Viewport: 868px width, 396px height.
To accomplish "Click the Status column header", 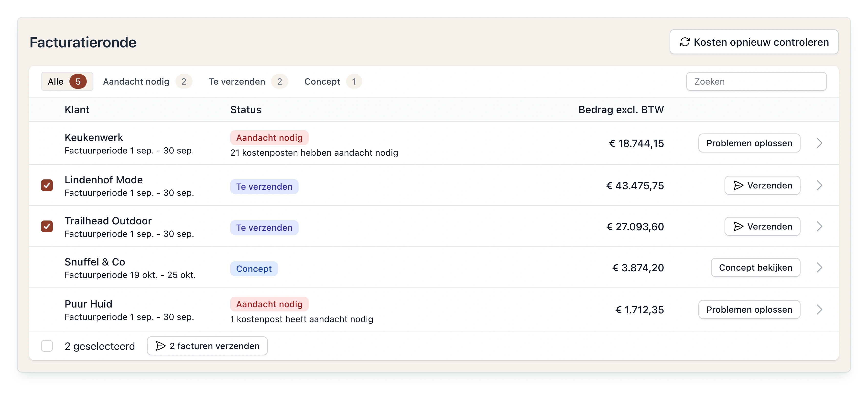I will (246, 110).
